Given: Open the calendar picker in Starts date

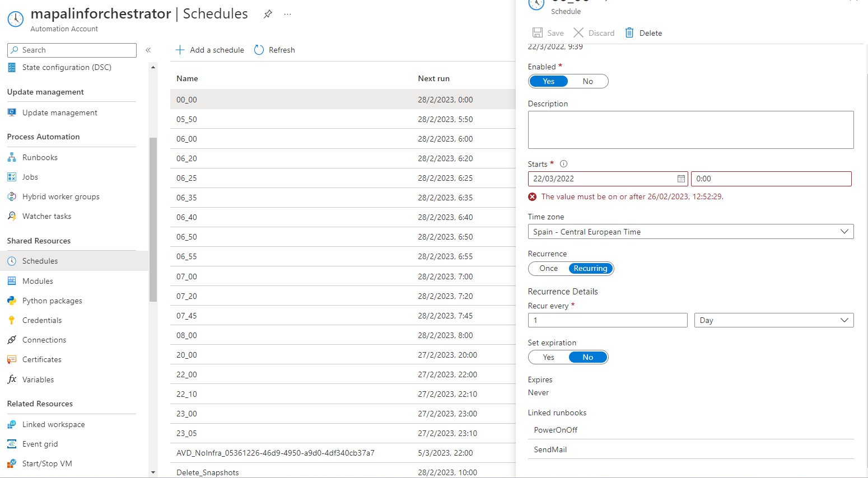Looking at the screenshot, I should [681, 179].
